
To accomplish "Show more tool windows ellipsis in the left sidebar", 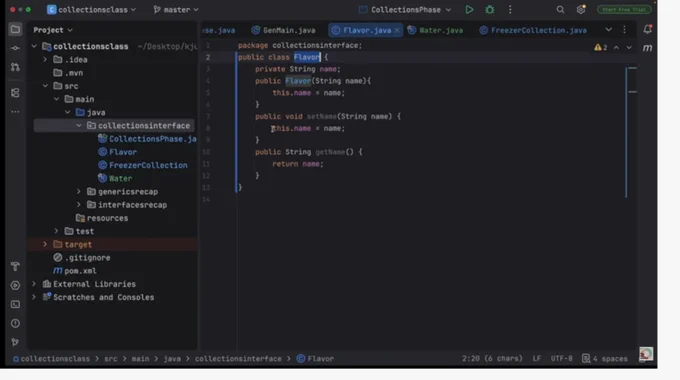I will tap(15, 111).
